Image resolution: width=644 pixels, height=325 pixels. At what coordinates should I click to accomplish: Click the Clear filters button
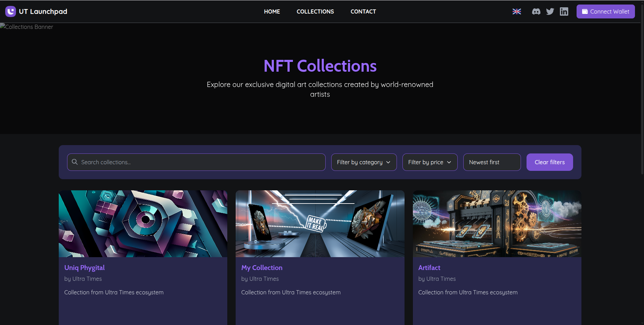pyautogui.click(x=549, y=162)
